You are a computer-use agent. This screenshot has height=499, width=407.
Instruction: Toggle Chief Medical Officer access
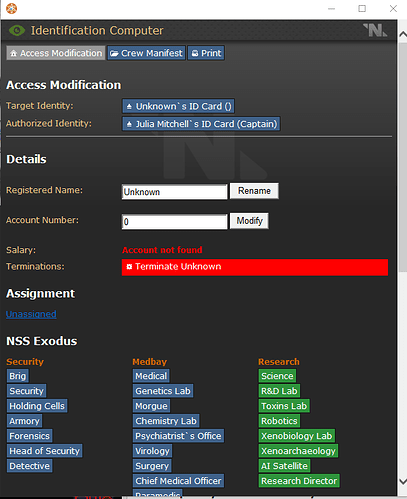tap(178, 481)
